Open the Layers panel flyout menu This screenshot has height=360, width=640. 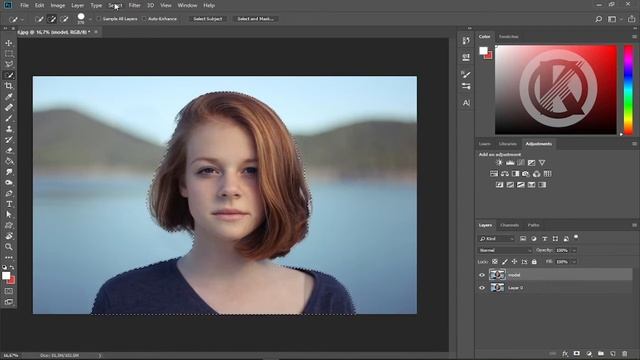(x=634, y=225)
